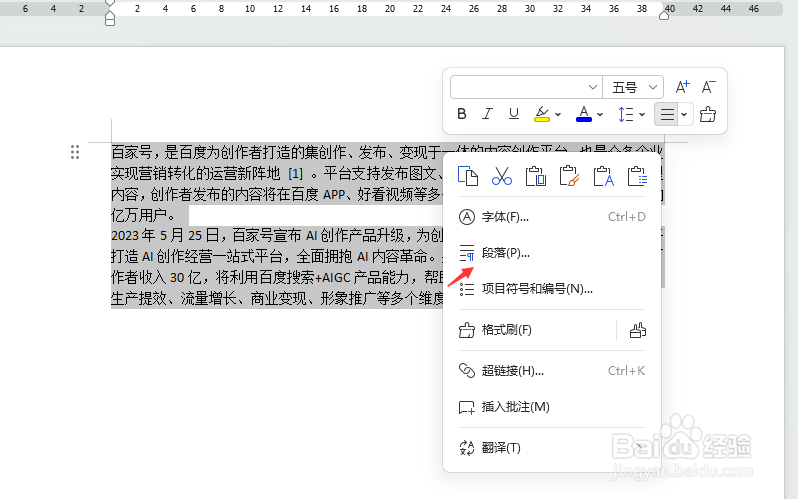Screen dimensions: 798x499
Task: Click the line spacing icon
Action: [625, 114]
